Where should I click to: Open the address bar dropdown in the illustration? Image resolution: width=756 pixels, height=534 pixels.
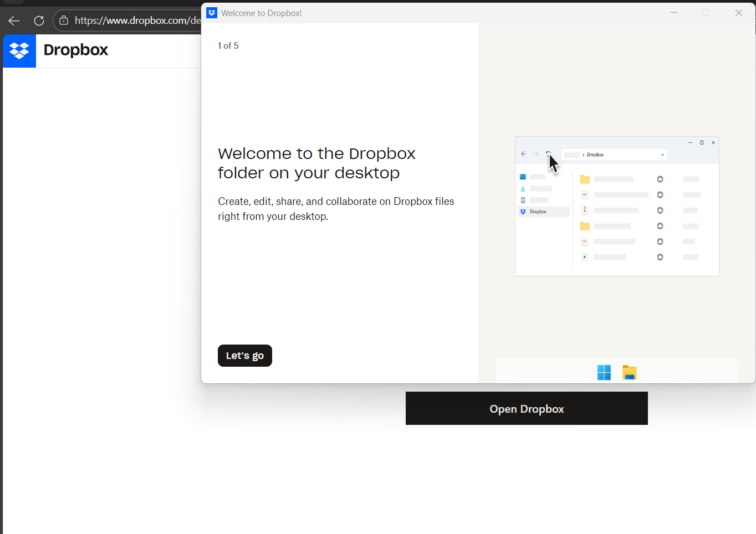(x=662, y=154)
